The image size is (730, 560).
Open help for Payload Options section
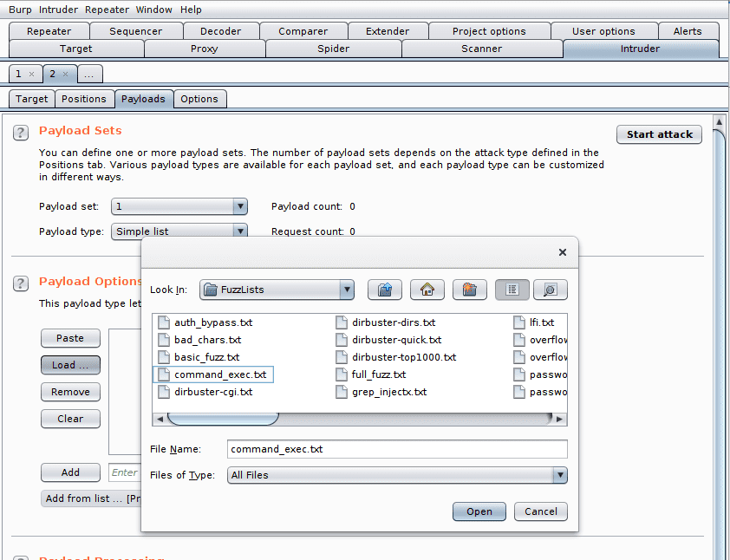[21, 283]
